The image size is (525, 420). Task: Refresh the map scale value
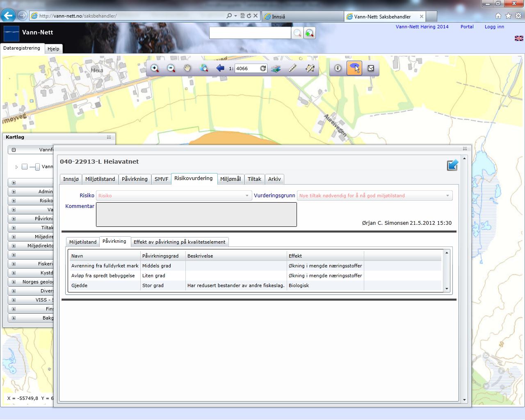click(263, 68)
